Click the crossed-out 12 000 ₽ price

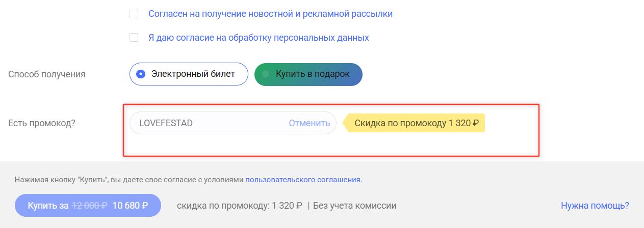coord(89,206)
